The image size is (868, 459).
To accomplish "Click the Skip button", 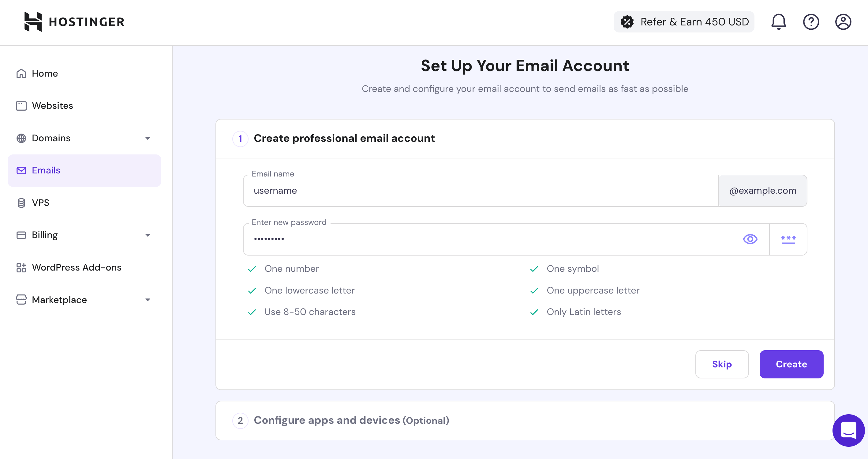I will (x=722, y=364).
